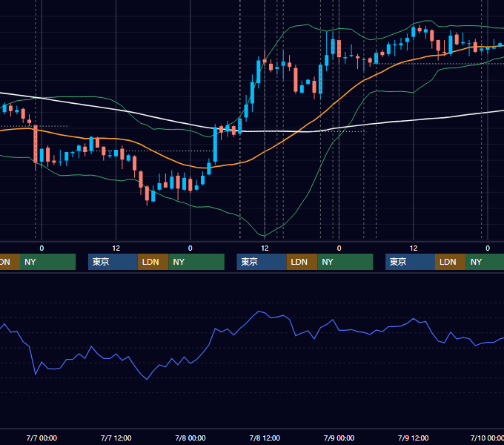Click hour label 0 above 7/9 00:00

[339, 248]
